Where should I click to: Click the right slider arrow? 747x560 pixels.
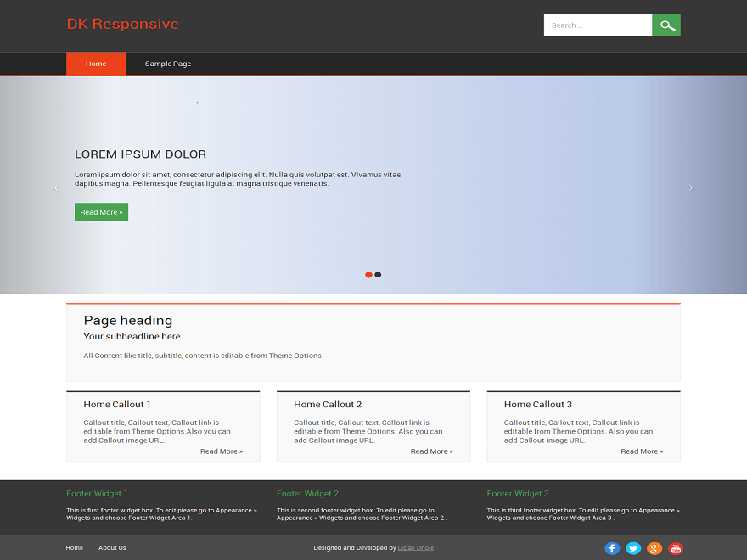[691, 187]
